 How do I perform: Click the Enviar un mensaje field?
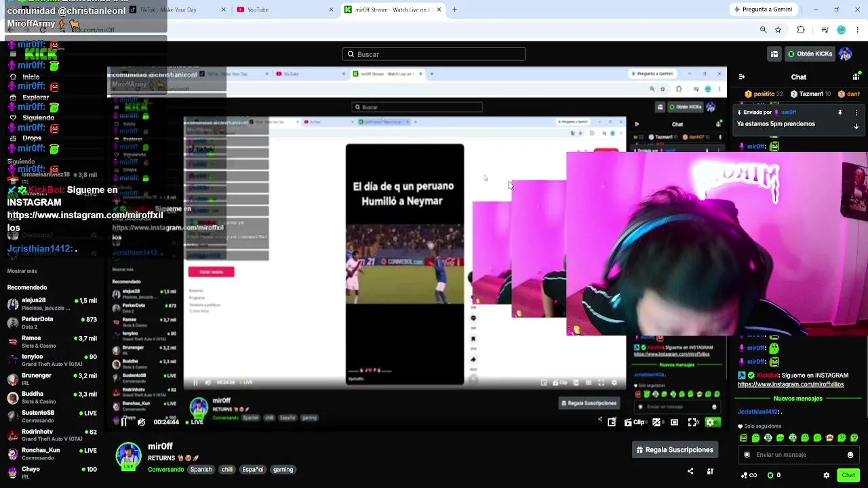click(799, 455)
